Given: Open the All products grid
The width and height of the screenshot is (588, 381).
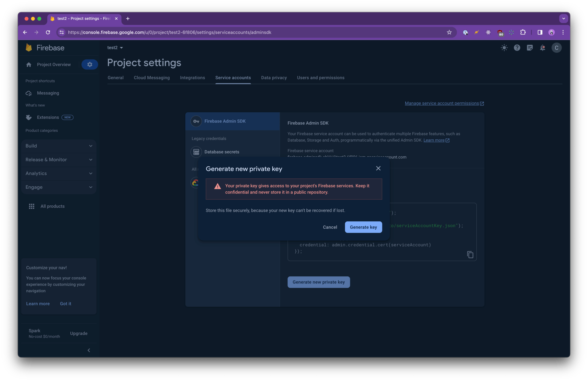Looking at the screenshot, I should 53,206.
